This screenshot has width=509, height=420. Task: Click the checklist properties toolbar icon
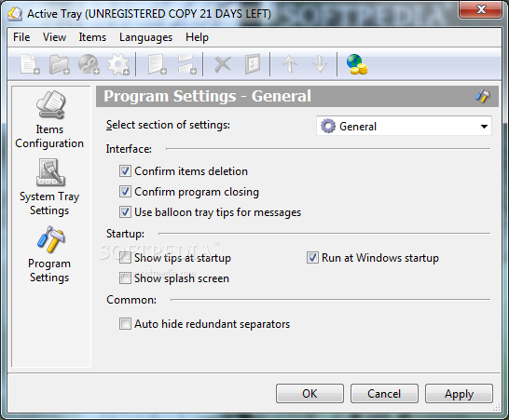coord(253,64)
